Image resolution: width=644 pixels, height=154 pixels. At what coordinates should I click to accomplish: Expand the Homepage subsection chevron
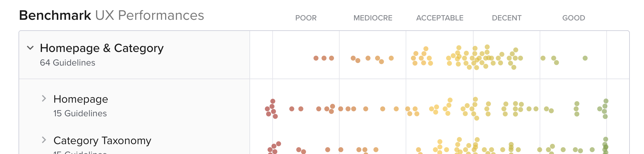click(x=44, y=99)
